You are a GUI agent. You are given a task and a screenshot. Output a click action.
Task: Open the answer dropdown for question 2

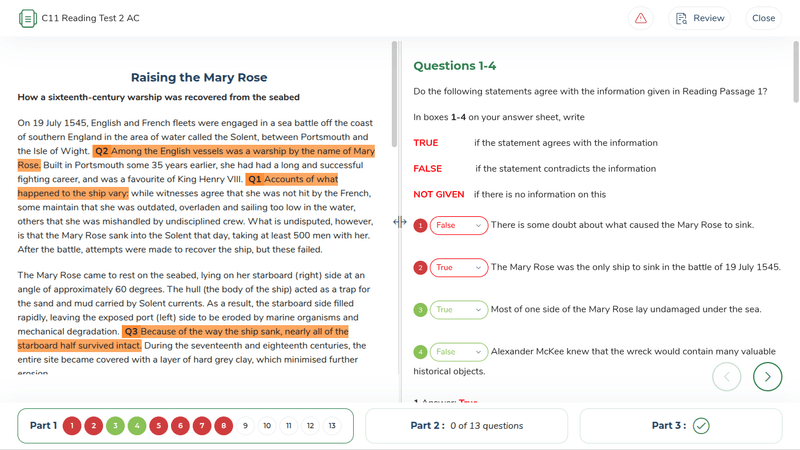point(459,267)
